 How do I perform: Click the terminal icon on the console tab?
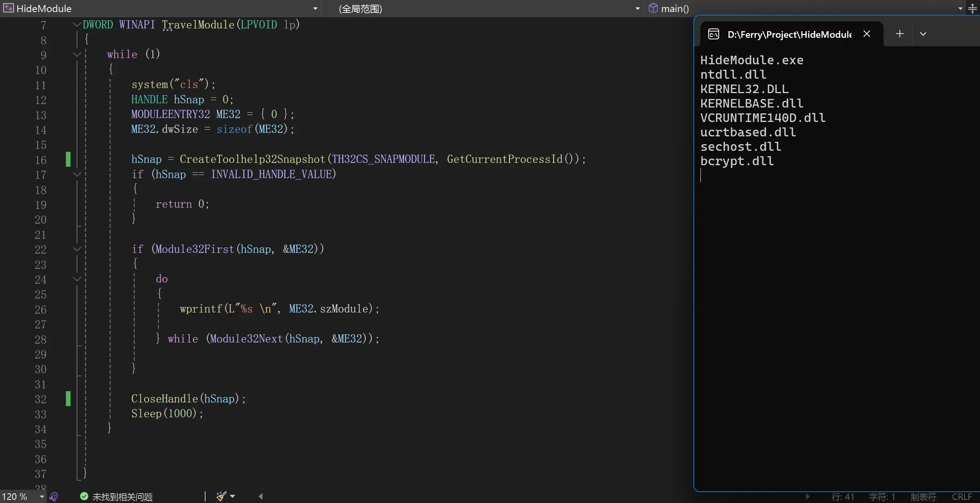713,34
